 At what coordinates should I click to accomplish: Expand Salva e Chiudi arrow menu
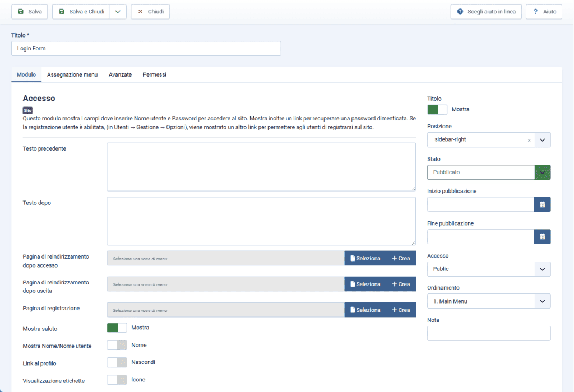(x=118, y=11)
